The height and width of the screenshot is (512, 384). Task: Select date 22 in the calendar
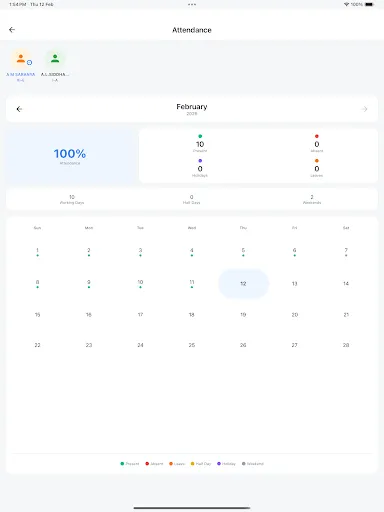37,345
